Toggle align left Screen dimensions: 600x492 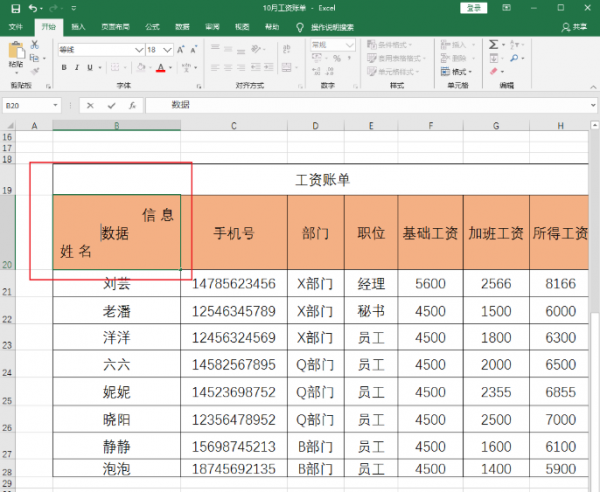tap(215, 68)
